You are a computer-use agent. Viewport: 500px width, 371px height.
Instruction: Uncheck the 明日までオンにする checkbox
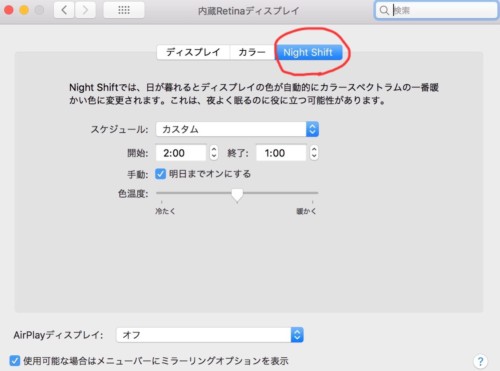click(x=160, y=174)
